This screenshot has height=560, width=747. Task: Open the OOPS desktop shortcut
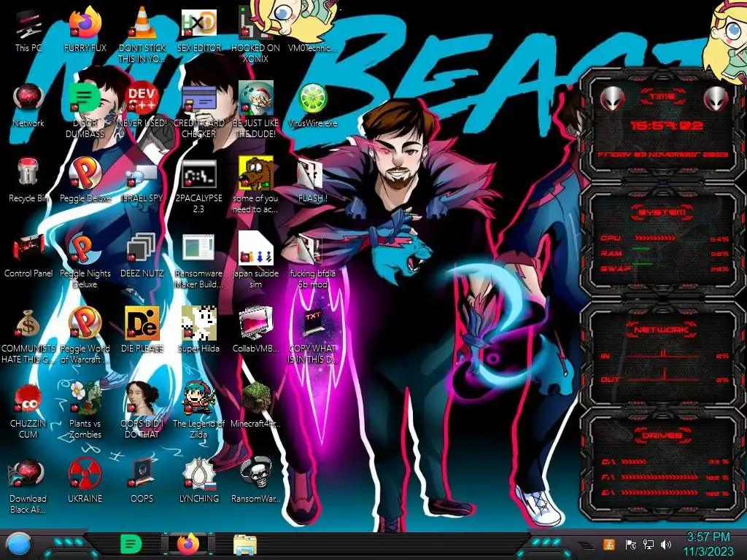click(x=142, y=480)
